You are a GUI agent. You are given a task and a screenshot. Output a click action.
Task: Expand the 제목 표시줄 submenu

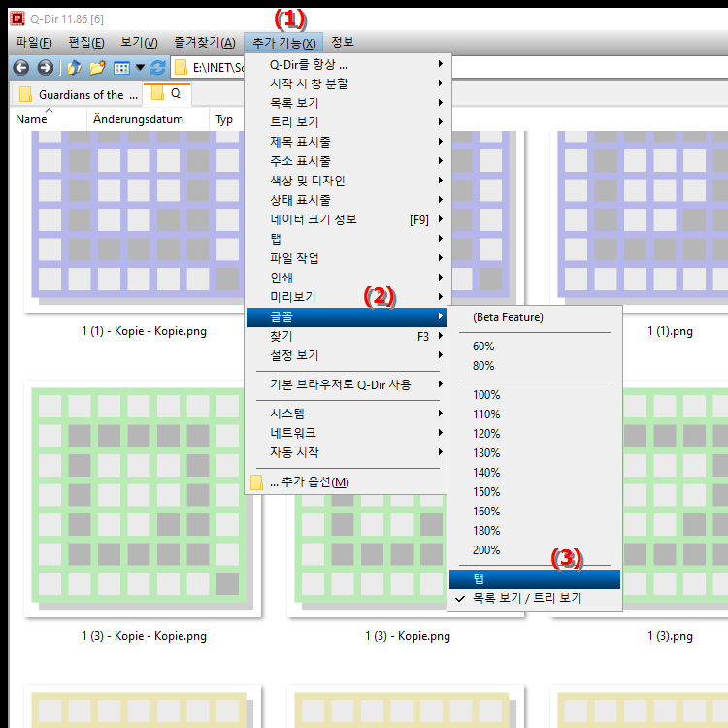point(347,142)
